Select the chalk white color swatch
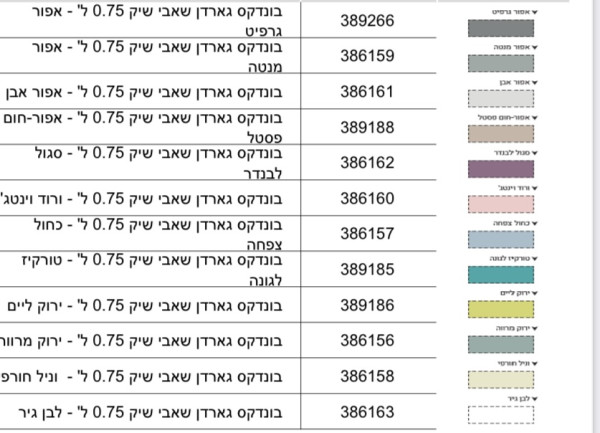 501,415
